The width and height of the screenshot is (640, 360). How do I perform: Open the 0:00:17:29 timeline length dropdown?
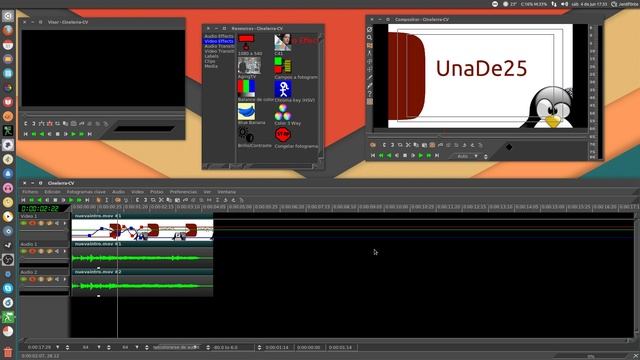click(58, 347)
